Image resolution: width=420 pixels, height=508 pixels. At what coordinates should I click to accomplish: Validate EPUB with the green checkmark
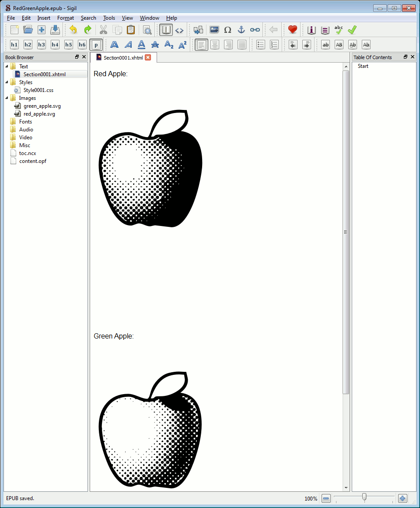[x=352, y=30]
